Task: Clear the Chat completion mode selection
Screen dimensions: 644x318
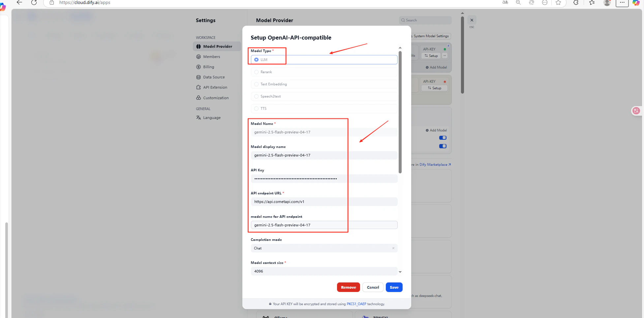Action: coord(393,248)
